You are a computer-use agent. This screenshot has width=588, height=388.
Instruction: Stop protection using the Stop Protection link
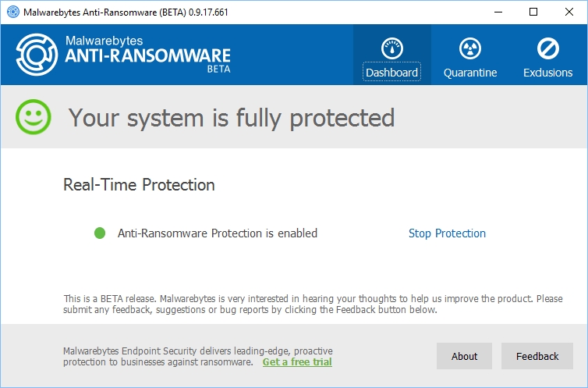447,233
